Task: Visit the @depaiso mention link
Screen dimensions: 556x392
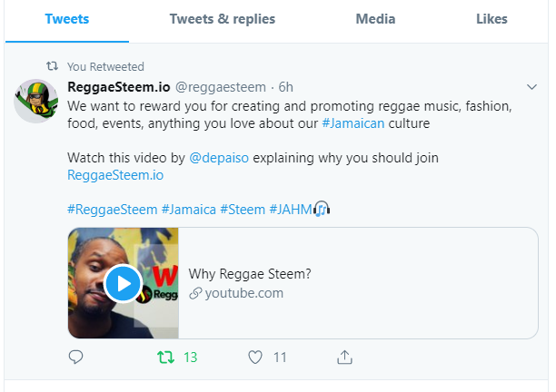Action: coord(219,158)
